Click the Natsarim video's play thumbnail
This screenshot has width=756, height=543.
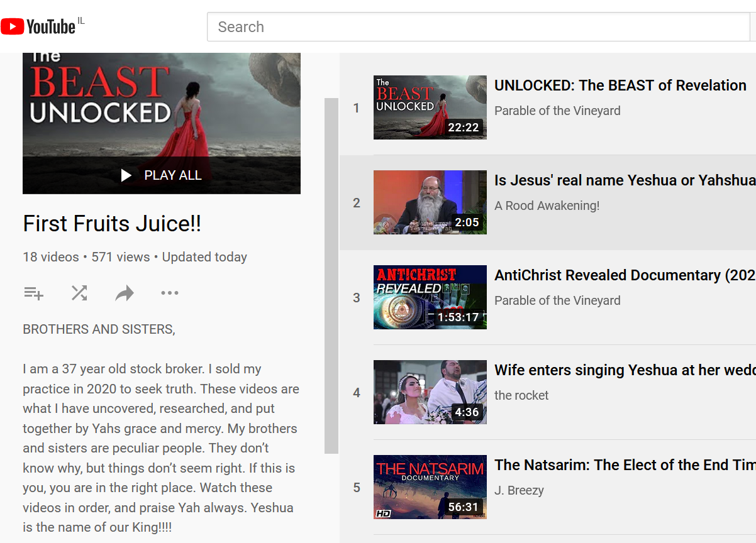(x=430, y=487)
